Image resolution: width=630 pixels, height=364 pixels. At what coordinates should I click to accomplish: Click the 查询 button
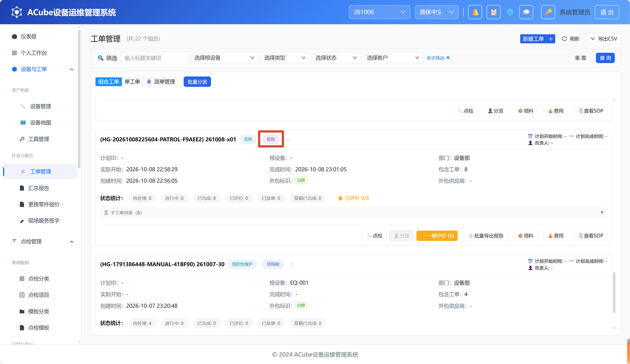coord(605,58)
